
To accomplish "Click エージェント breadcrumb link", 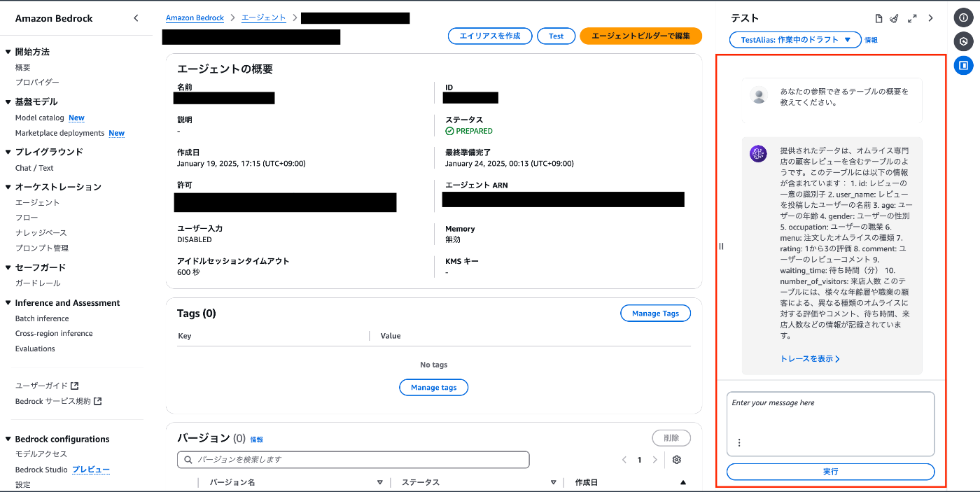I will point(264,18).
